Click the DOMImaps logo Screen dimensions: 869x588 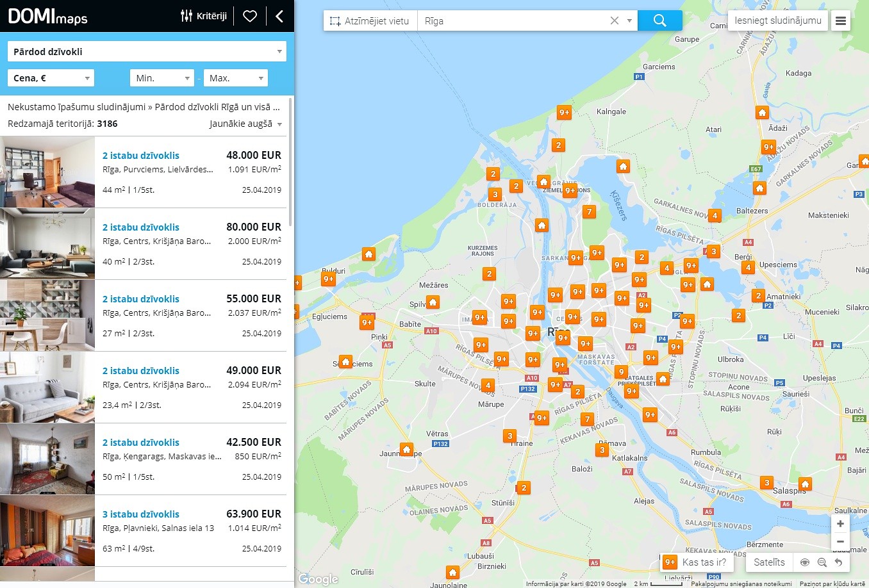pos(48,16)
